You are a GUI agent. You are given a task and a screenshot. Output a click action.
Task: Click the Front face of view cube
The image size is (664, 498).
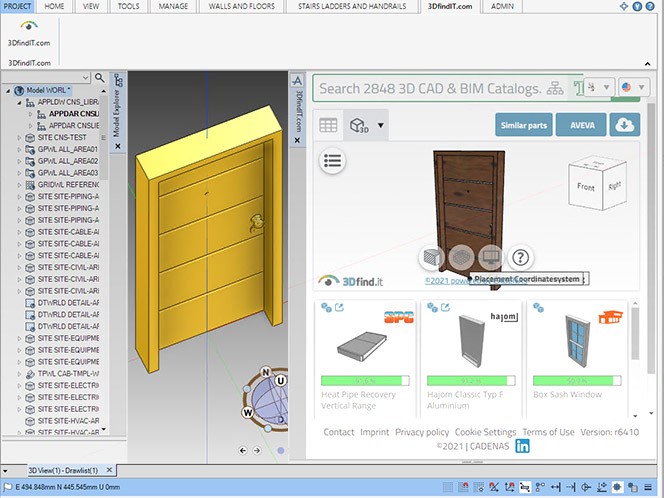[585, 187]
